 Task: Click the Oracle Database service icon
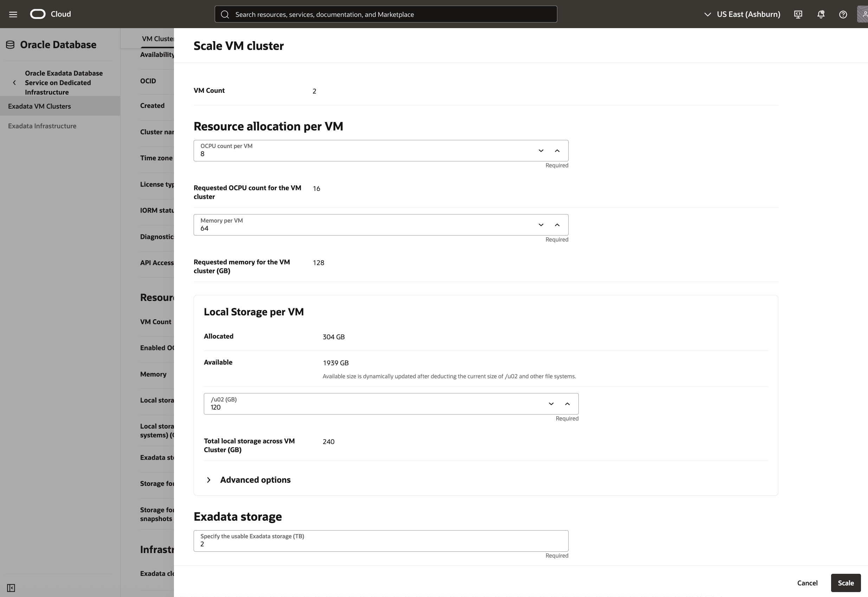[10, 44]
